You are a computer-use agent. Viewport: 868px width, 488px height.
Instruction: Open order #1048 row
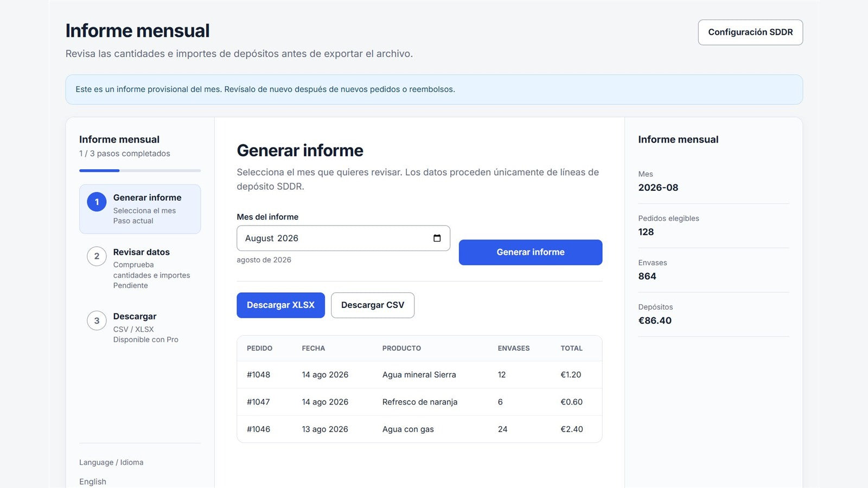coord(419,375)
